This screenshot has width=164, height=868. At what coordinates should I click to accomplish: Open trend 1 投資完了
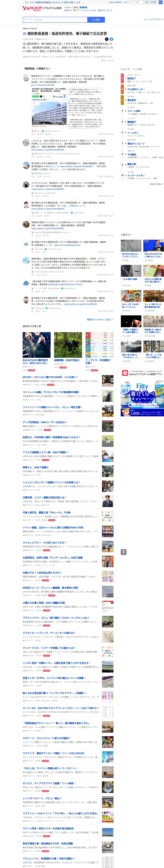pos(132,79)
